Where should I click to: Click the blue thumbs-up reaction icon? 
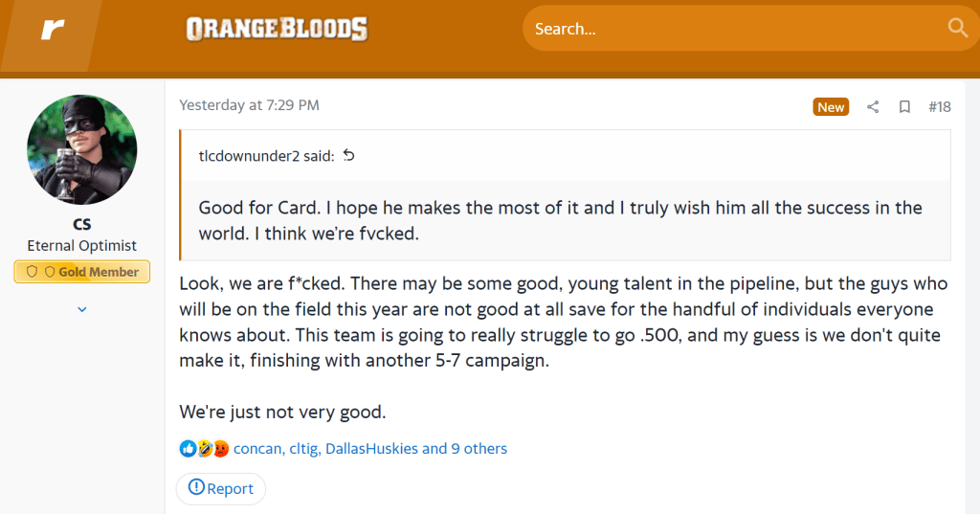(188, 448)
